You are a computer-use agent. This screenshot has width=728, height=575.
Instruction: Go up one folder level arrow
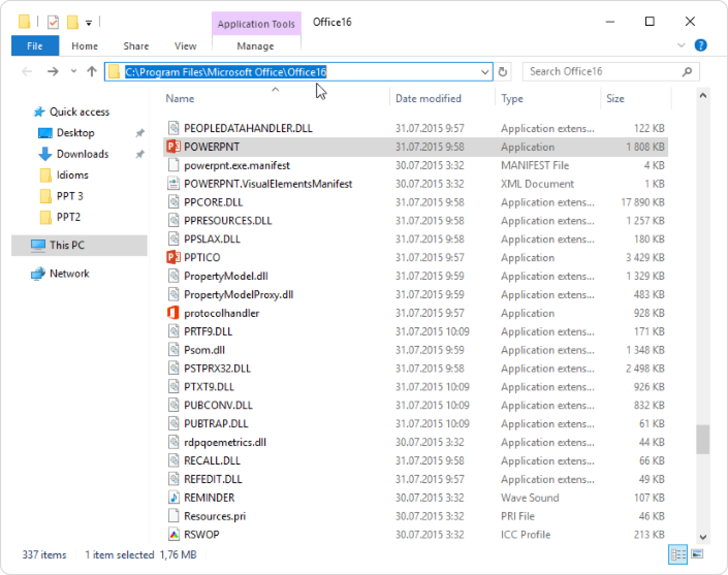click(x=92, y=72)
